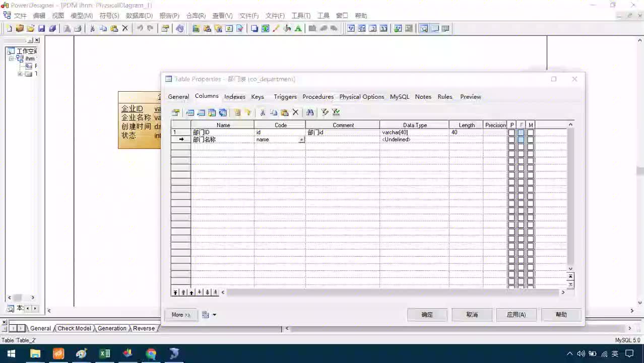Click the Find binoculars icon in dialog toolbar

310,112
